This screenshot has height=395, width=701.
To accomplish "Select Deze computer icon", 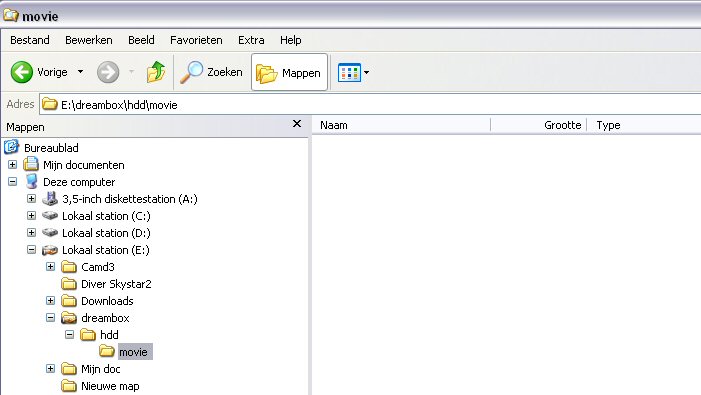I will point(31,181).
